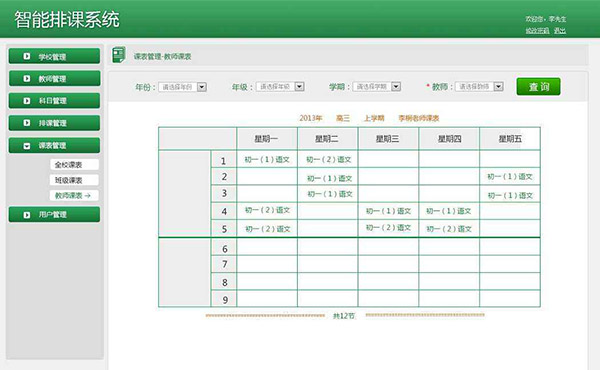Screen dimensions: 600x370
Task: Open the 用户管理 menu
Action: tap(54, 215)
